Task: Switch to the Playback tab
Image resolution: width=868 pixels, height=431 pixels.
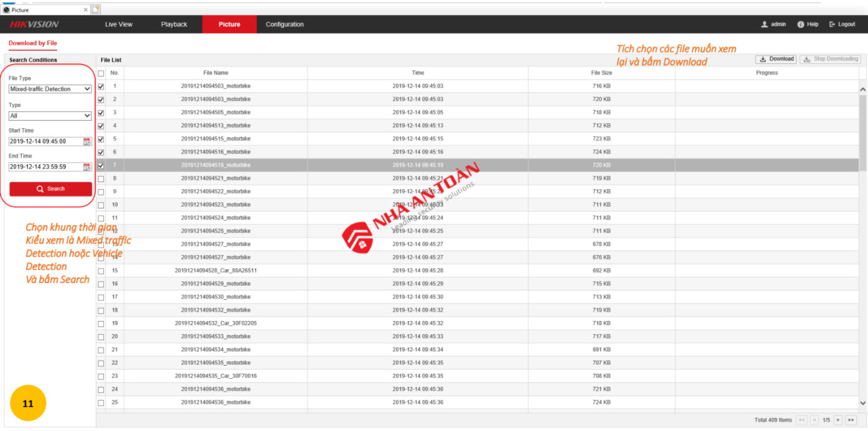Action: 174,24
